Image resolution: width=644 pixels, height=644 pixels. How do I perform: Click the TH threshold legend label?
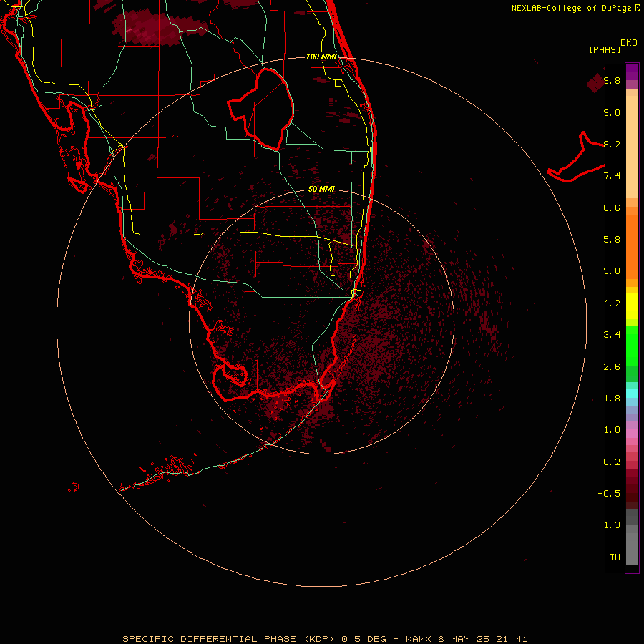pos(615,557)
